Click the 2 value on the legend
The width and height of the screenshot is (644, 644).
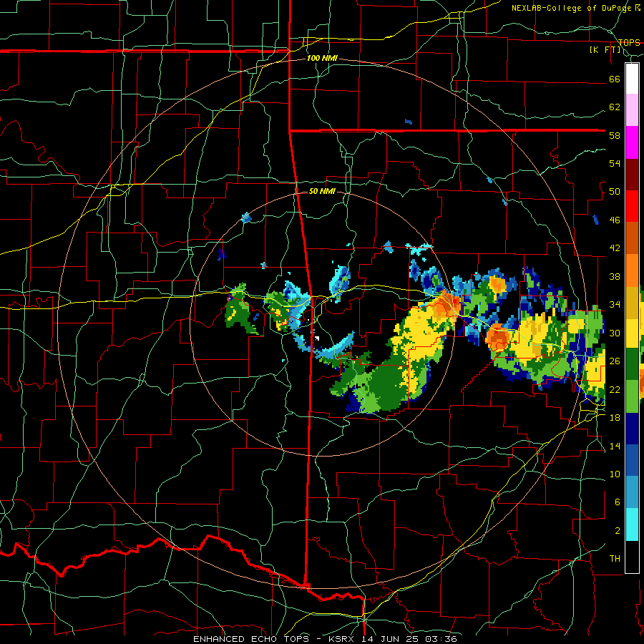coord(618,531)
